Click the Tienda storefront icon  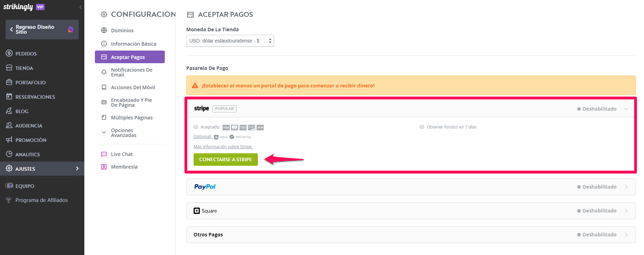9,68
